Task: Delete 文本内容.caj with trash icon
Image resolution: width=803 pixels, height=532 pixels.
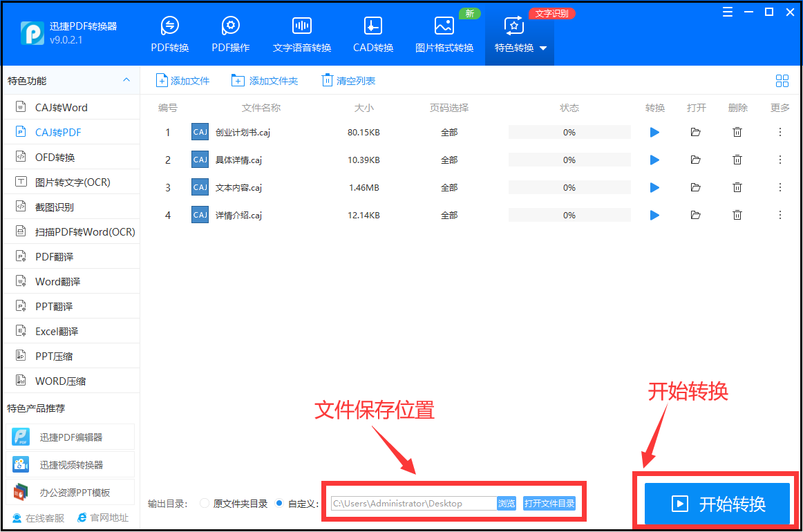Action: [x=737, y=187]
